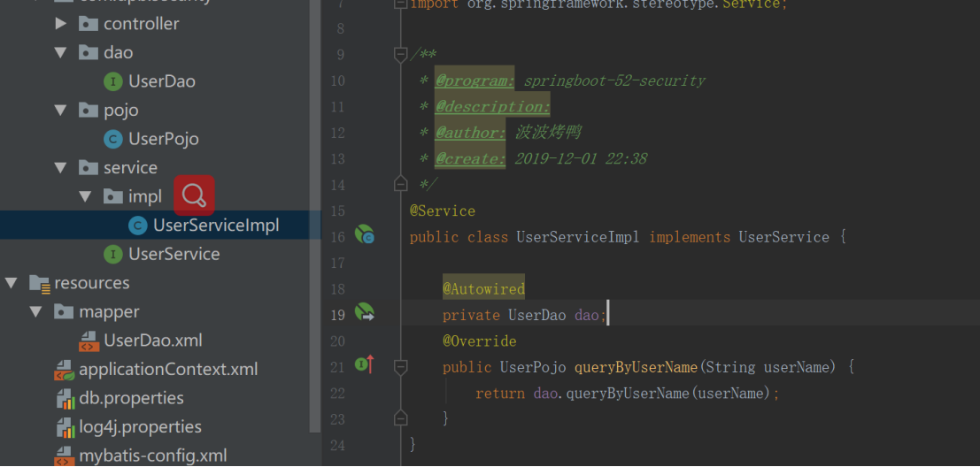Click the implements-method gutter icon on line 21

point(365,364)
